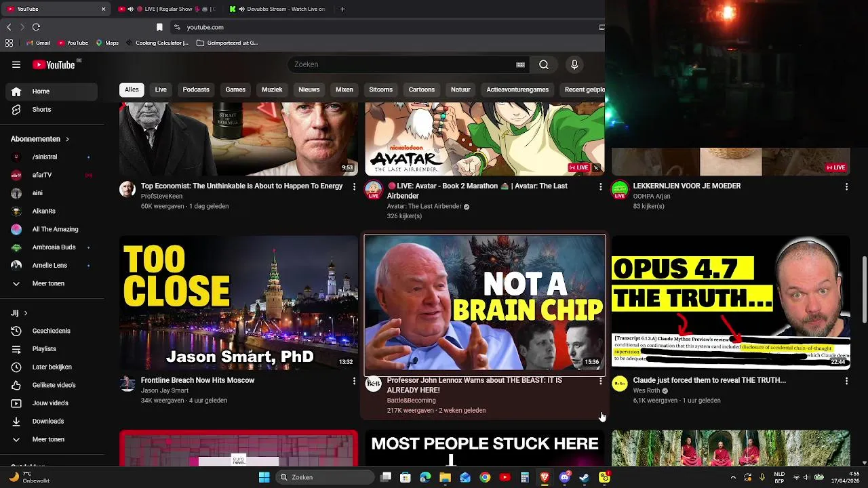868x488 pixels.
Task: Open options for Top Economist video
Action: [x=354, y=186]
